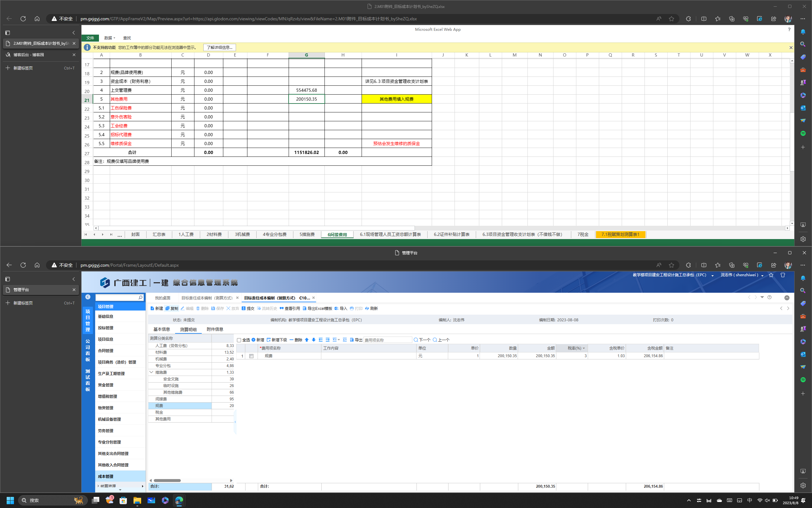Click the favorite star icon beside user name
812x508 pixels.
[x=771, y=275]
